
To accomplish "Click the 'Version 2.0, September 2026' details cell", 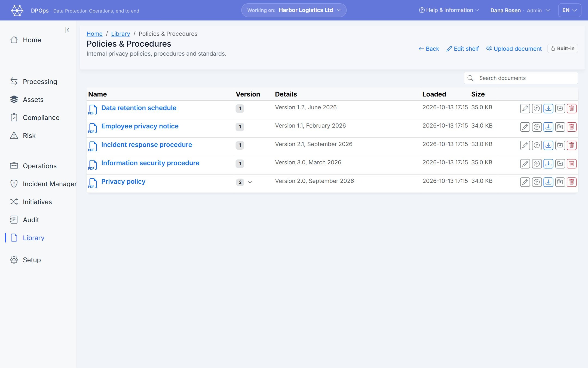I will pyautogui.click(x=314, y=181).
